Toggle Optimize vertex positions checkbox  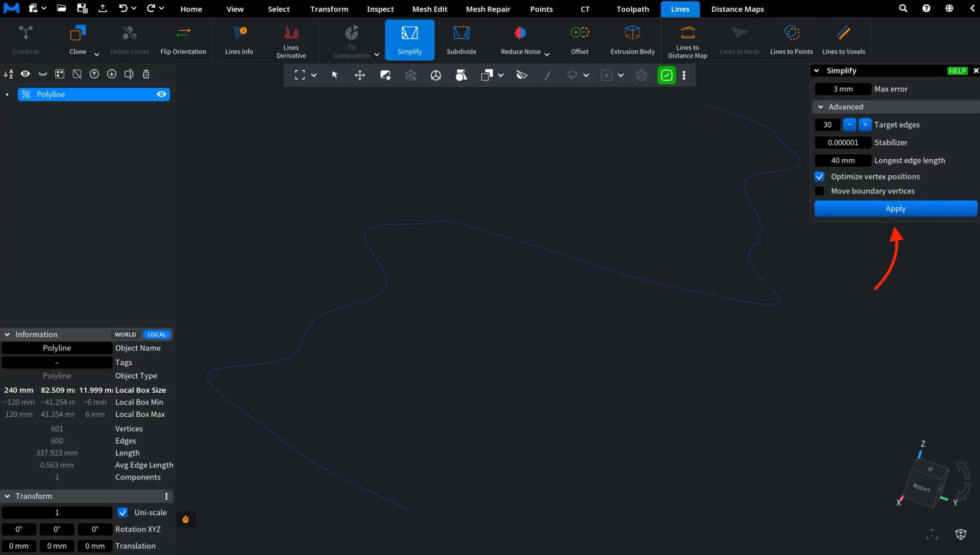point(819,176)
